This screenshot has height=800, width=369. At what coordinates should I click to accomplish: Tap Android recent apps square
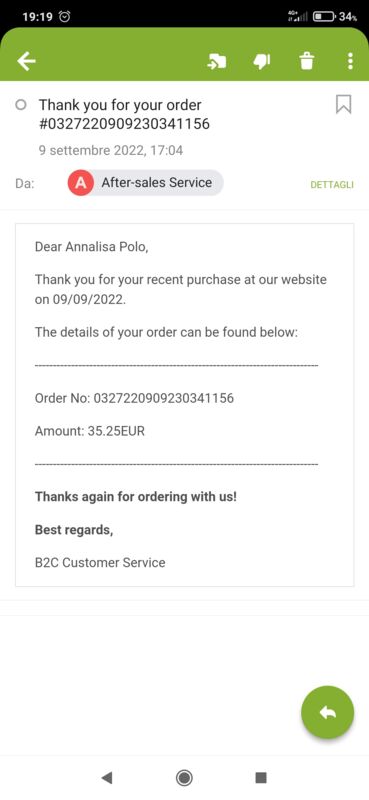(x=261, y=778)
